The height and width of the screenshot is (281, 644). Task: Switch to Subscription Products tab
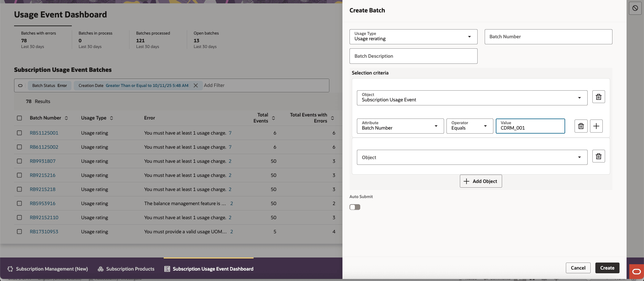(126, 269)
